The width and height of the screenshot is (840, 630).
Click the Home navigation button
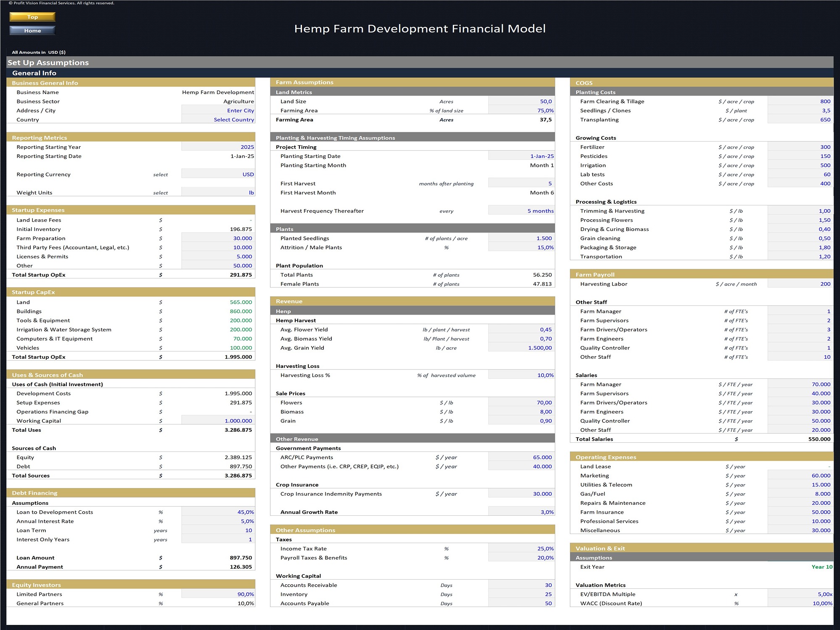coord(32,31)
